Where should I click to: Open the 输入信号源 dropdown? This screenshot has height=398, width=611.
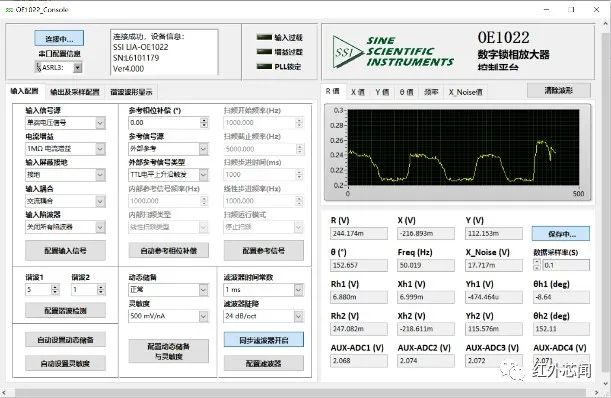(x=65, y=123)
